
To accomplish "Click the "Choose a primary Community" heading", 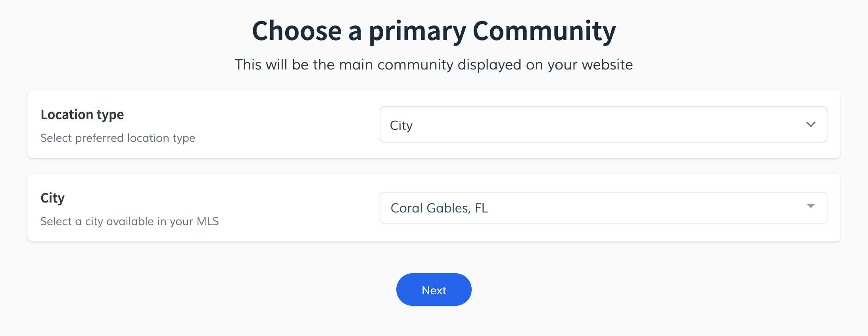I will [434, 31].
